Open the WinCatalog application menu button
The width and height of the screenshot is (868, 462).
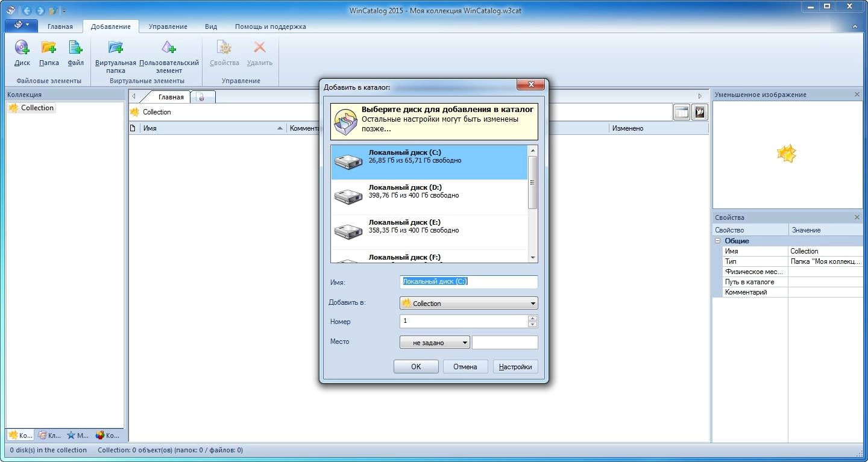[21, 26]
